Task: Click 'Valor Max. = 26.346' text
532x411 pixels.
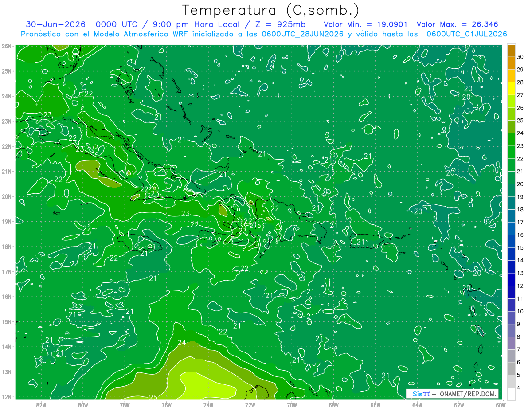Action: point(458,24)
